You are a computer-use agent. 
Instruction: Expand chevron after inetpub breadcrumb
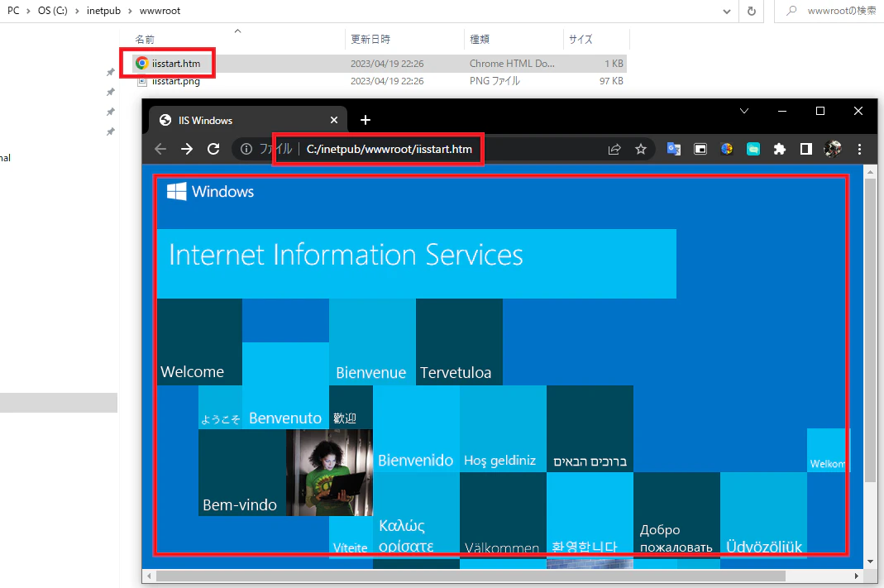tap(130, 11)
